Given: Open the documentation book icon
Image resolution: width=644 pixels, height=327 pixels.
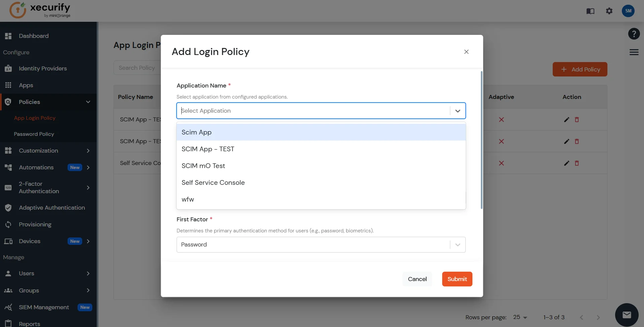Looking at the screenshot, I should click(590, 11).
